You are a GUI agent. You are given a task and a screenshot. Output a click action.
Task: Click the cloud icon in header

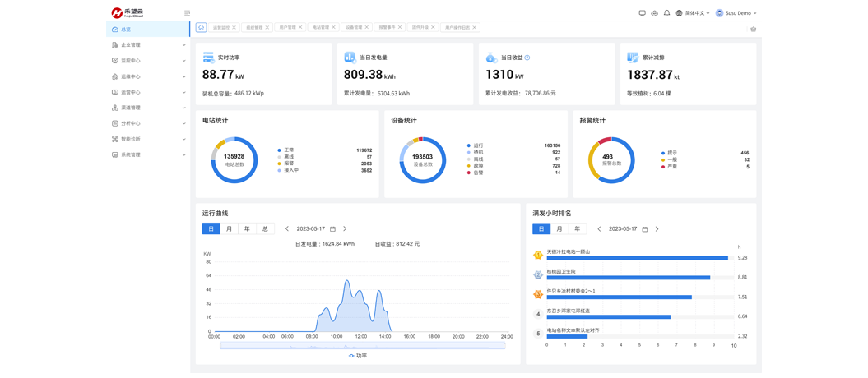point(654,13)
